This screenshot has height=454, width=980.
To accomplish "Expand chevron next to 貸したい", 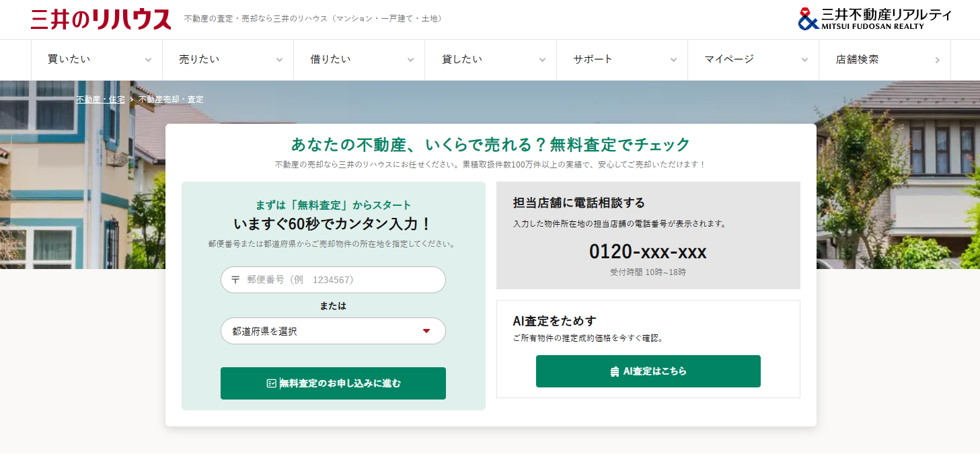I will [x=542, y=60].
